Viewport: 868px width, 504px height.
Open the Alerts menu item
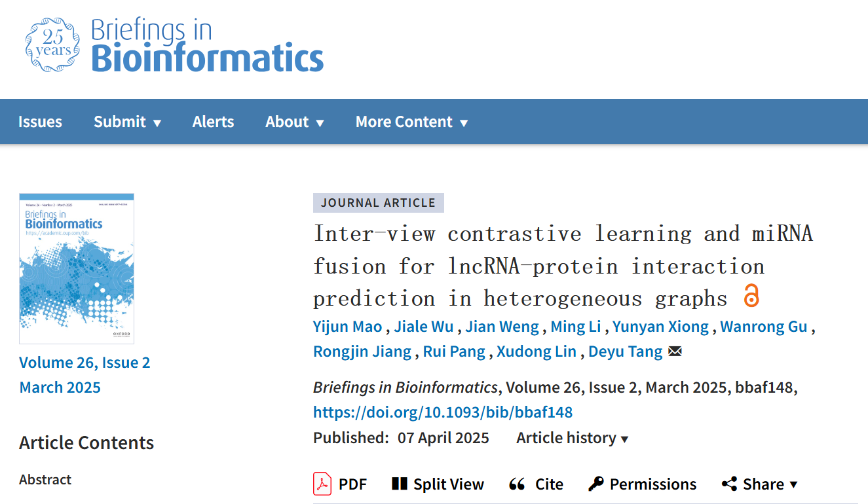213,122
